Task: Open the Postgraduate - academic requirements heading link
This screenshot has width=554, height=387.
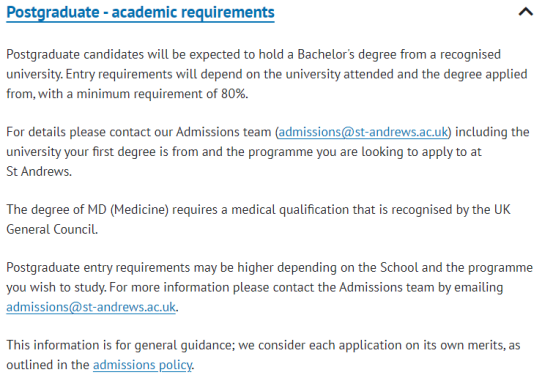Action: coord(140,12)
